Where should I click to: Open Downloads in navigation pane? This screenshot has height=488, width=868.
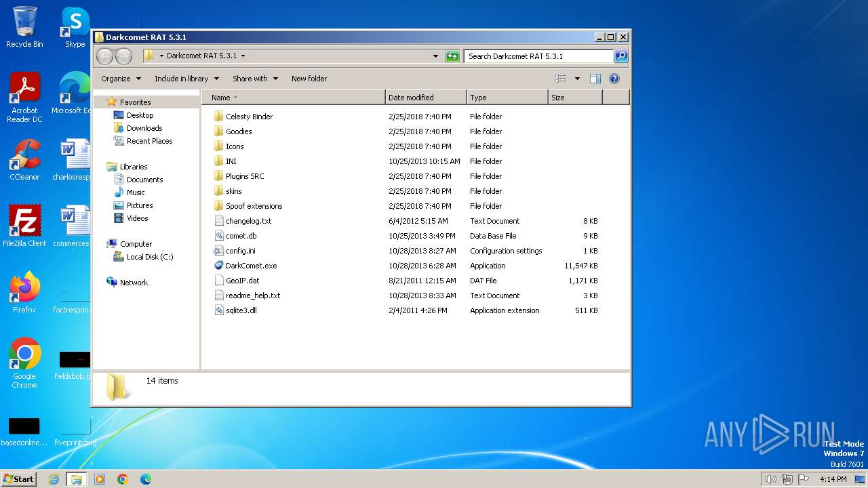point(144,128)
